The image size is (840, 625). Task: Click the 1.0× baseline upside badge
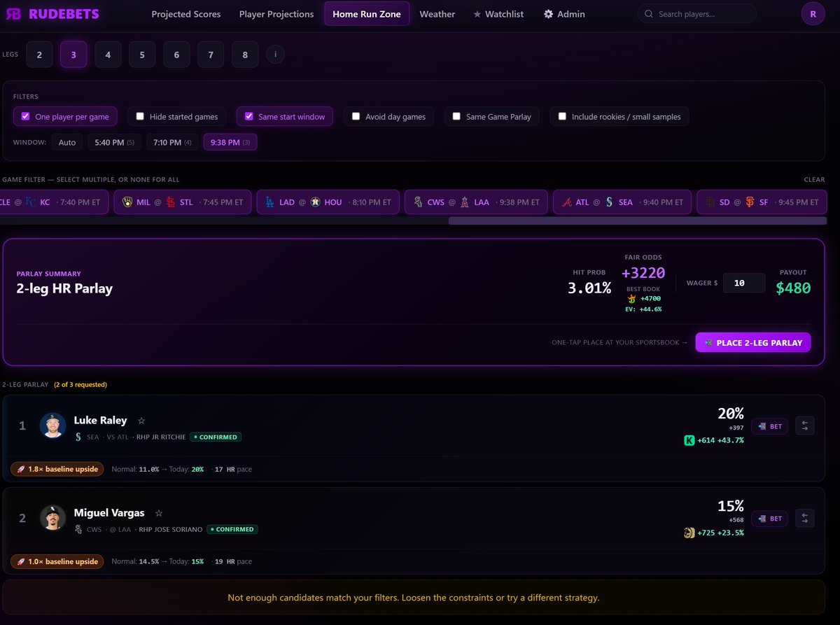click(57, 561)
